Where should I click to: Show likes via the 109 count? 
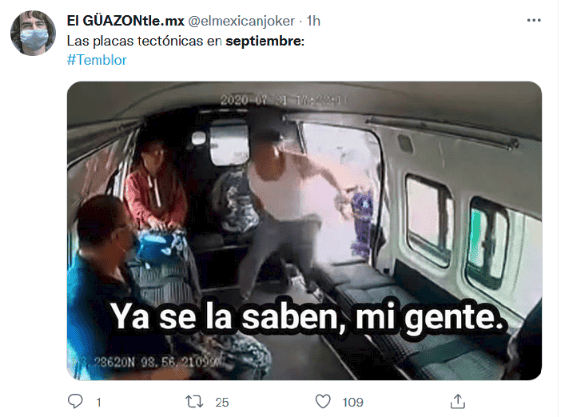(x=353, y=403)
